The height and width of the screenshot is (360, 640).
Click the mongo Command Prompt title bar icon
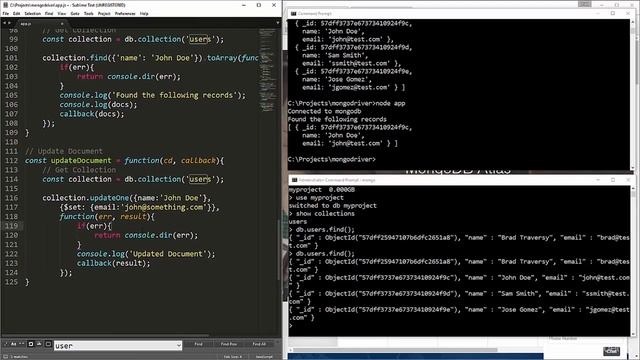(x=294, y=180)
